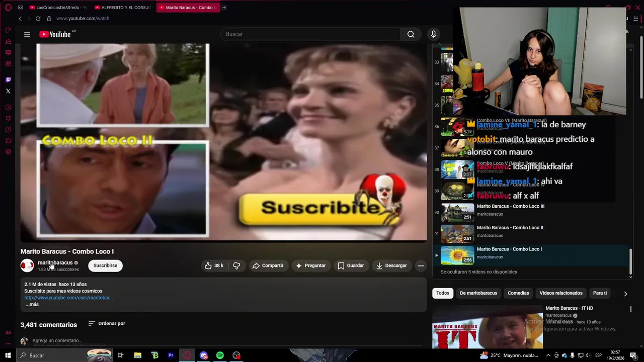Click 'Se ocultaron 5 videos no disponibles' text

[478, 272]
